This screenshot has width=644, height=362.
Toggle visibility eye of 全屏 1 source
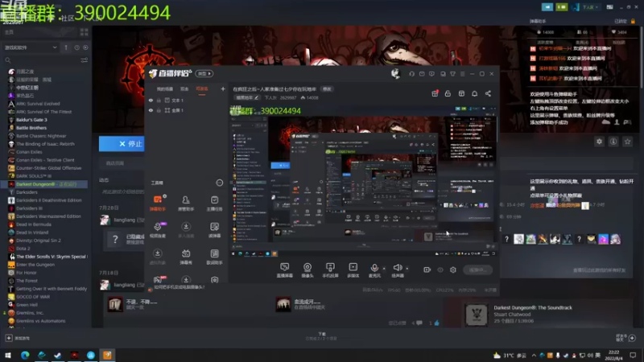(151, 110)
